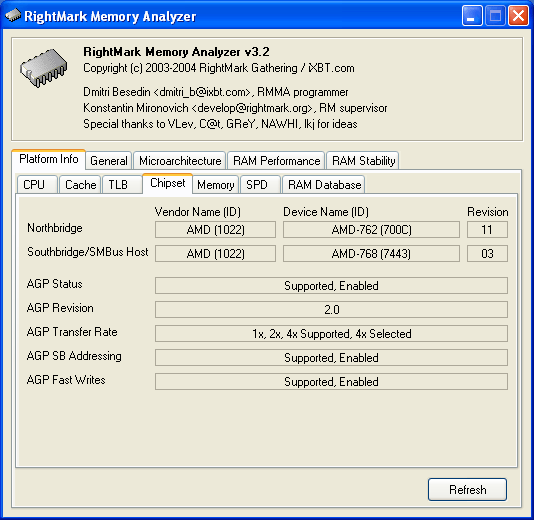Click the Konstantin Mironovich credit line
Viewport: 534px width, 520px height.
point(235,108)
